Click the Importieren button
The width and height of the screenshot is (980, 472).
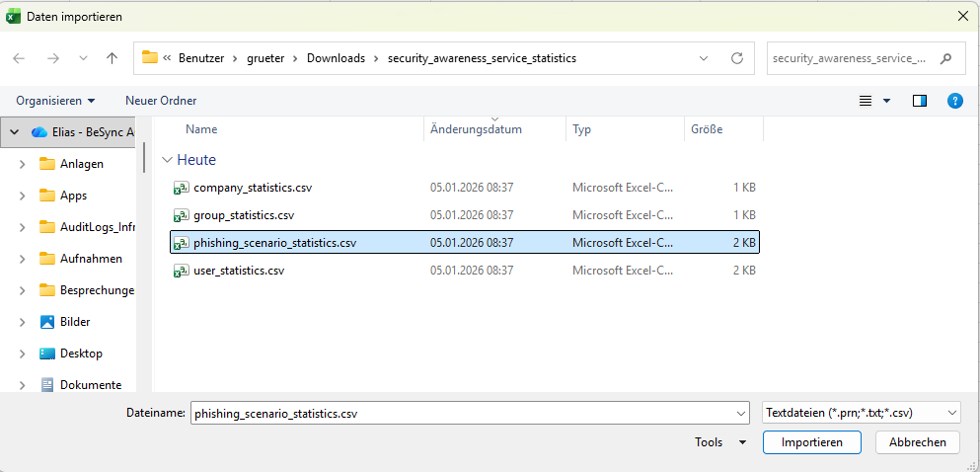point(811,442)
